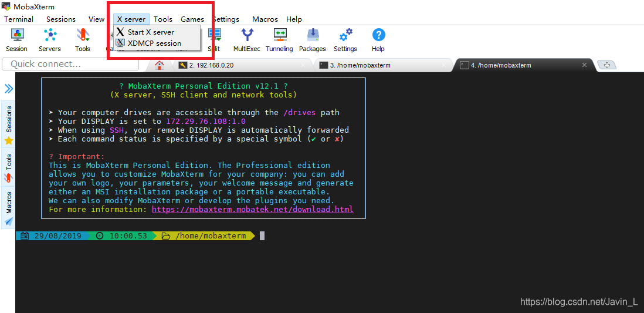Click the red Important: label

coord(77,157)
